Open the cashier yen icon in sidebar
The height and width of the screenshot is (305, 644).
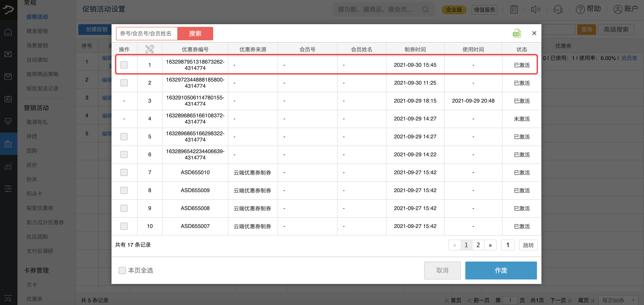[8, 54]
